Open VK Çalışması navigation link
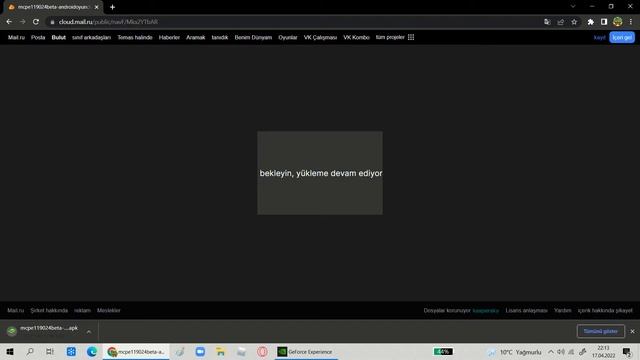 pos(320,37)
